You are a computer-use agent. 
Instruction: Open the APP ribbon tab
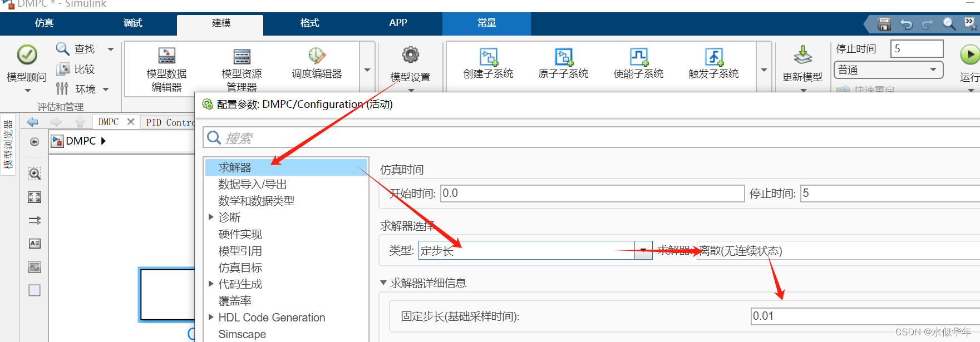[398, 23]
